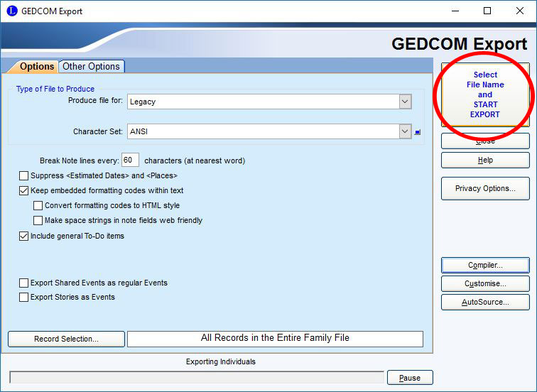This screenshot has width=537, height=392.
Task: Click the Close button below export
Action: click(x=485, y=141)
